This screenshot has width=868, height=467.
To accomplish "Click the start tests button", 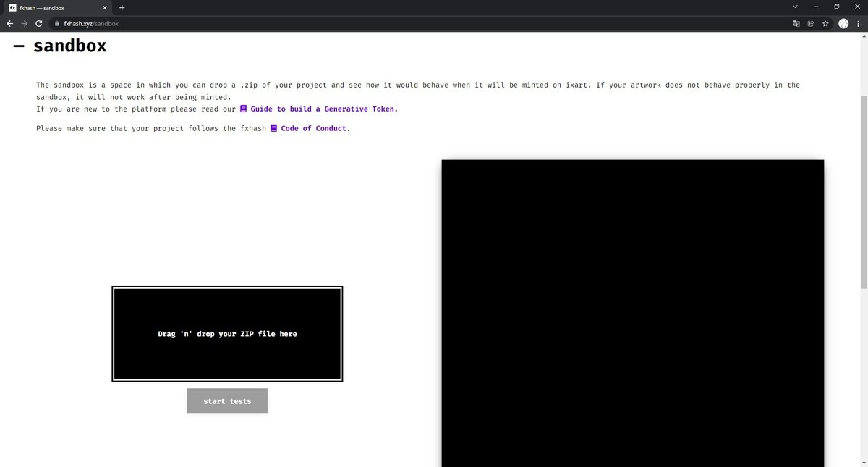I will click(227, 401).
